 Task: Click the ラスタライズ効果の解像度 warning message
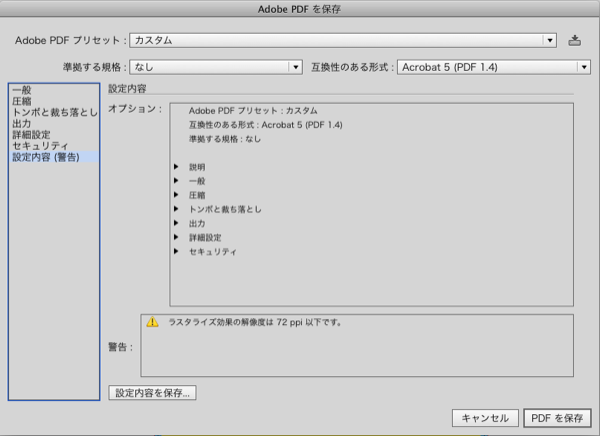255,322
